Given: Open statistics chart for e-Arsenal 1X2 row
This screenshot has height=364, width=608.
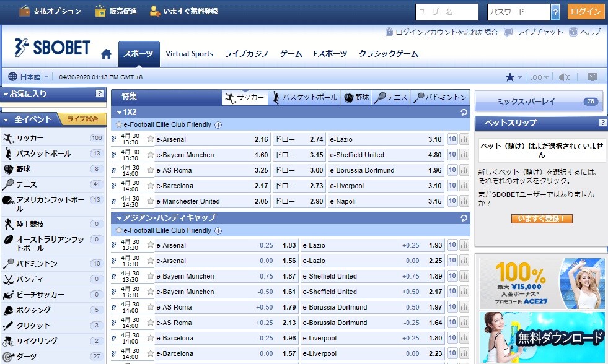Looking at the screenshot, I should 464,139.
